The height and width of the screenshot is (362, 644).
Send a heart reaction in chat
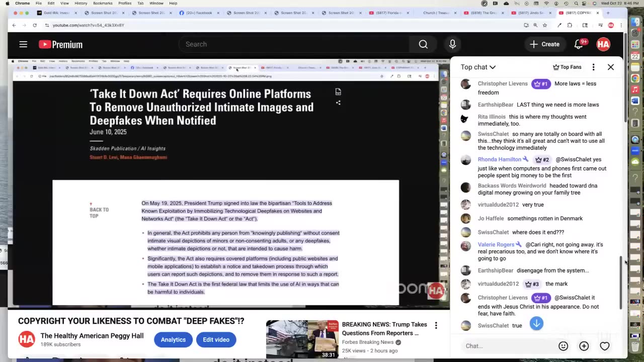pyautogui.click(x=605, y=346)
